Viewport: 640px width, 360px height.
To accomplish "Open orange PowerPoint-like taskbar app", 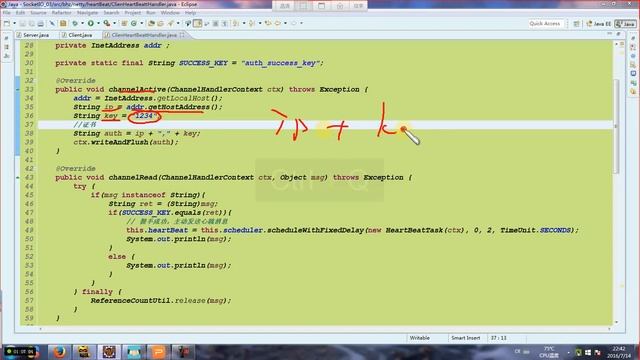I will tap(158, 351).
